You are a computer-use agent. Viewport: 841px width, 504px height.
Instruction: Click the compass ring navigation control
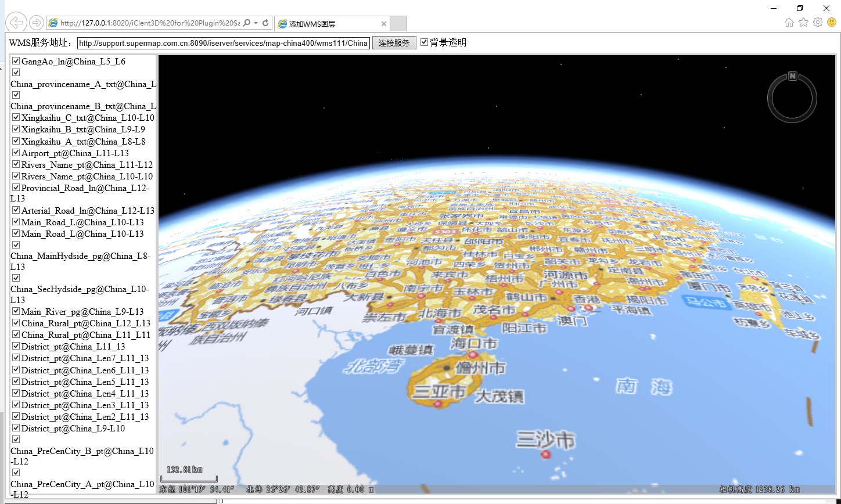click(x=792, y=99)
